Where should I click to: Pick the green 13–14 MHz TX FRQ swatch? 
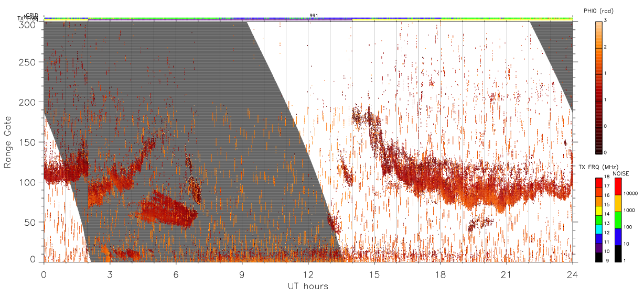(x=599, y=220)
